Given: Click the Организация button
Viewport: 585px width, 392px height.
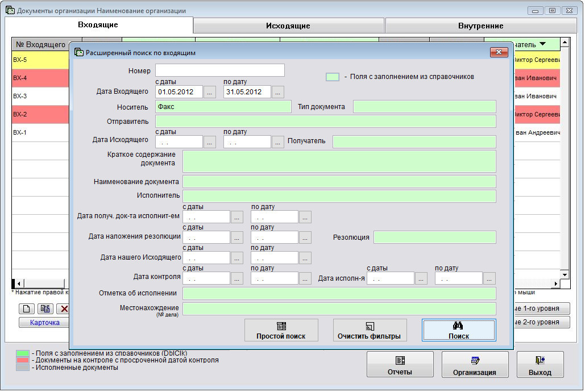Looking at the screenshot, I should [475, 364].
